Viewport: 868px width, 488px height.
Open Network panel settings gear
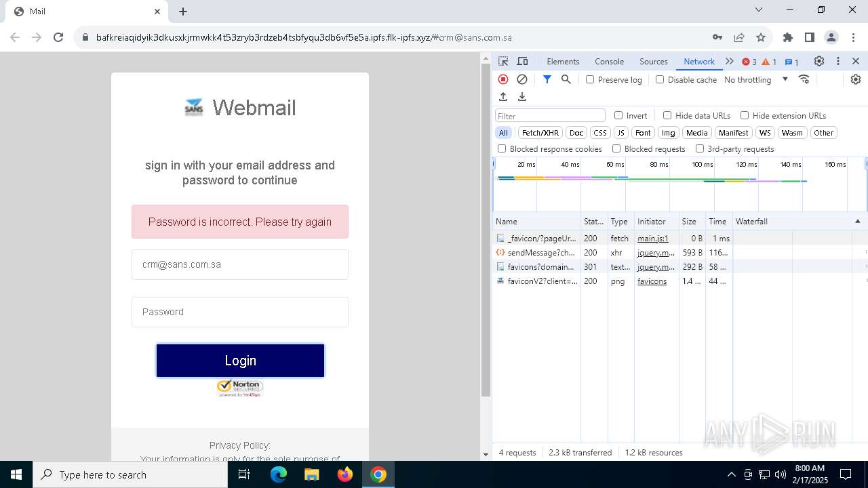click(x=856, y=79)
